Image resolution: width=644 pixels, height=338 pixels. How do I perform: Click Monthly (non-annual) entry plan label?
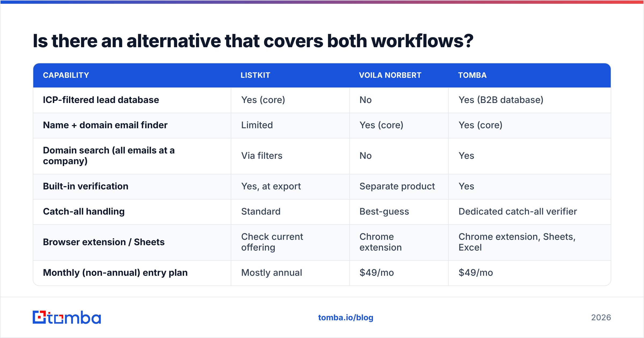coord(115,273)
